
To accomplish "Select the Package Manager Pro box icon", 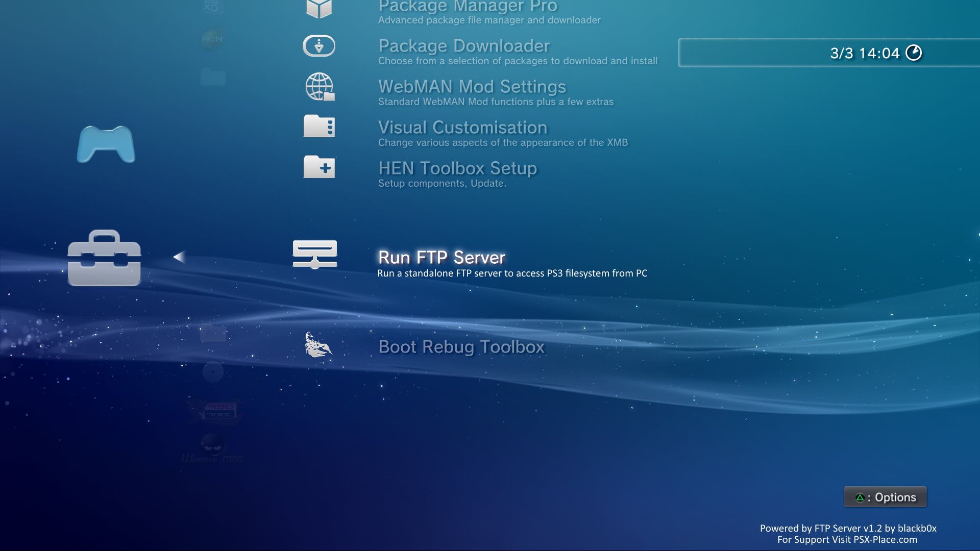I will point(319,9).
